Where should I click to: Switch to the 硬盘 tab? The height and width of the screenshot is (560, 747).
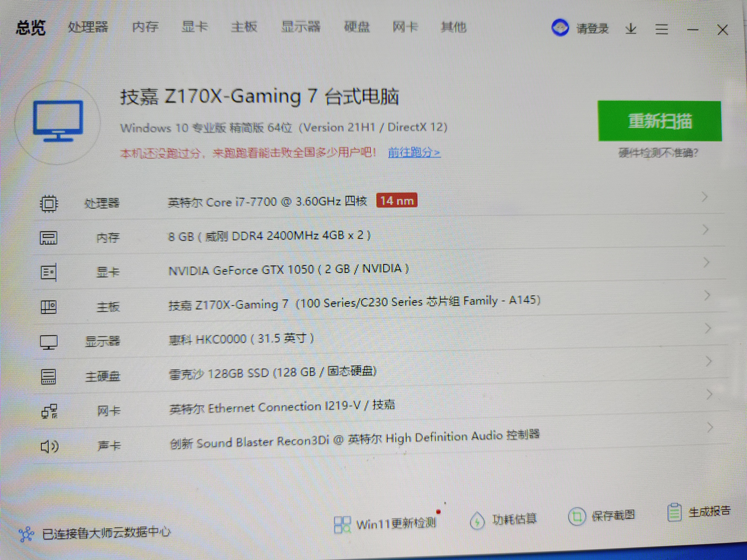click(x=357, y=27)
